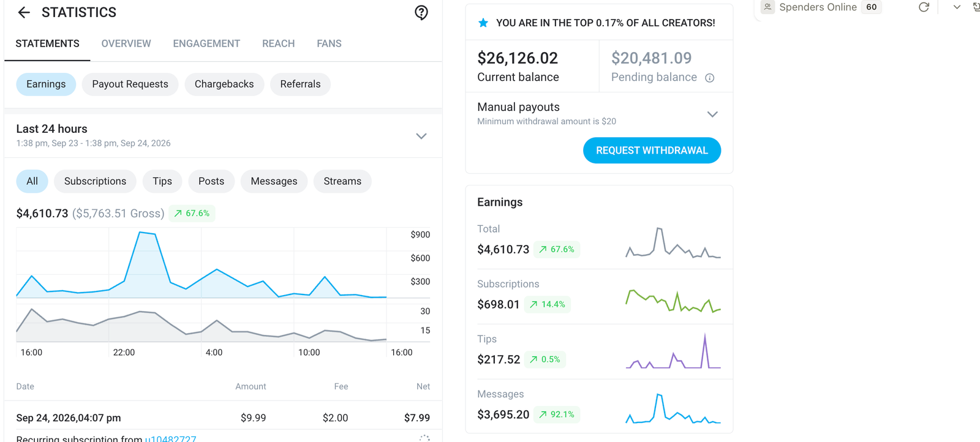Click the blue earnings peak in main chart
This screenshot has height=442, width=980.
coord(146,234)
